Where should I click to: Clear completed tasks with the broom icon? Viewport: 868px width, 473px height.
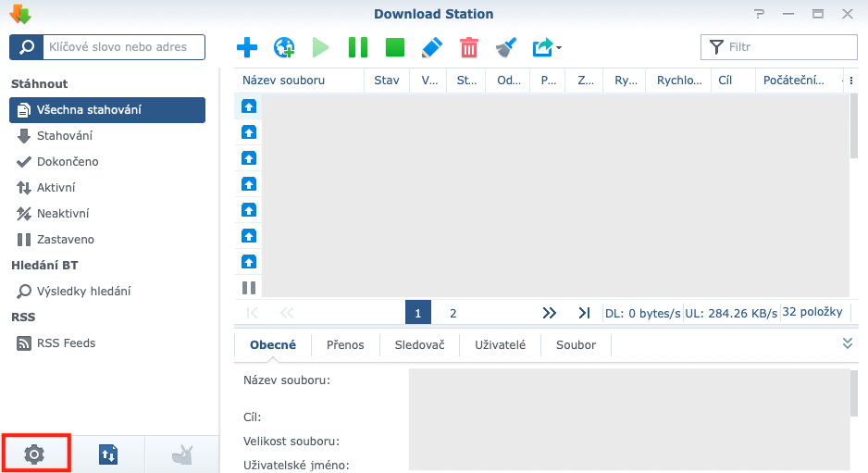click(506, 47)
